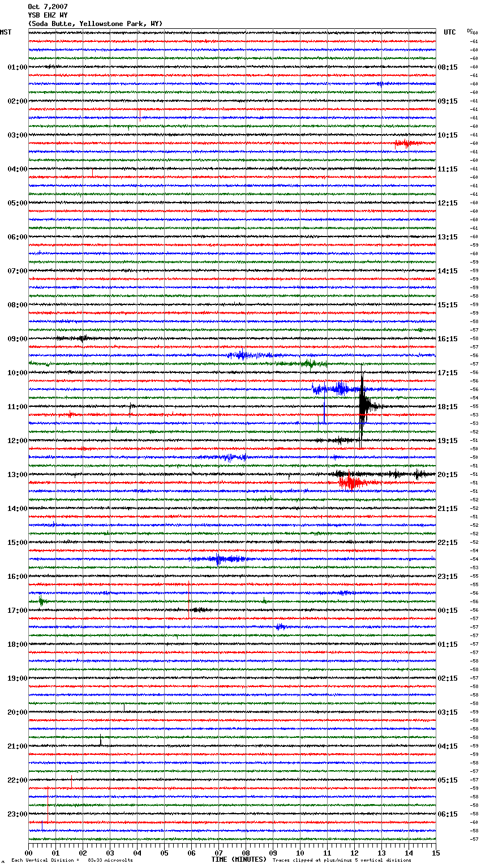
Task: Select the 14:00 MST time label
Action: (17, 509)
